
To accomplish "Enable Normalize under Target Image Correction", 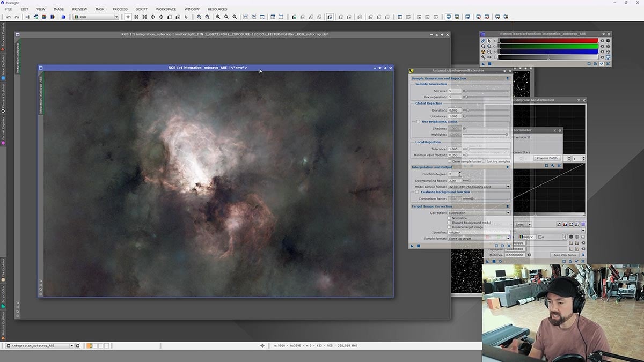I will tap(449, 218).
